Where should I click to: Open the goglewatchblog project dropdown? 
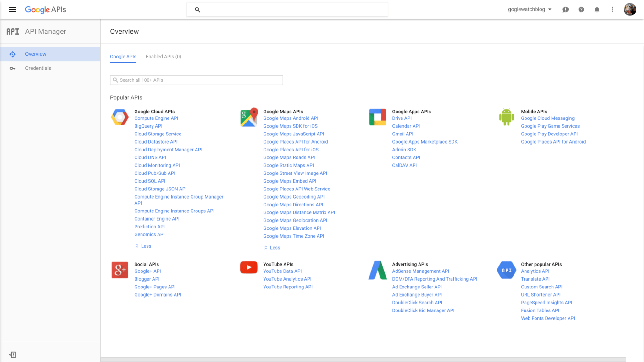530,9
